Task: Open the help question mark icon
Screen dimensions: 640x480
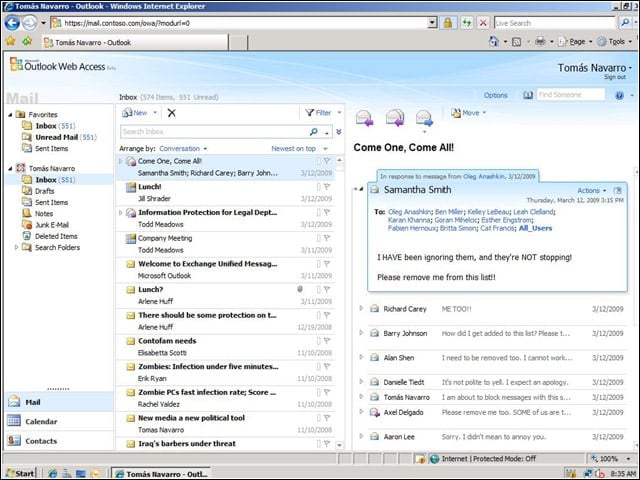Action: [619, 96]
